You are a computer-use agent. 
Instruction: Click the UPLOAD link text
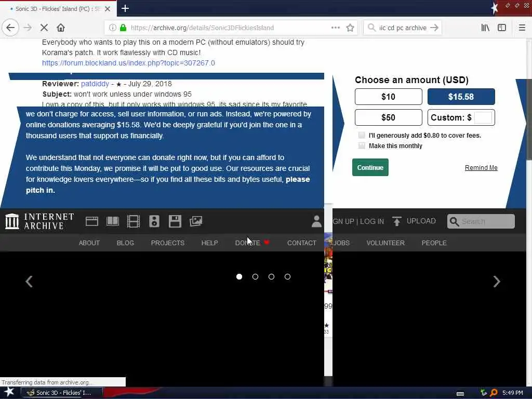[421, 221]
